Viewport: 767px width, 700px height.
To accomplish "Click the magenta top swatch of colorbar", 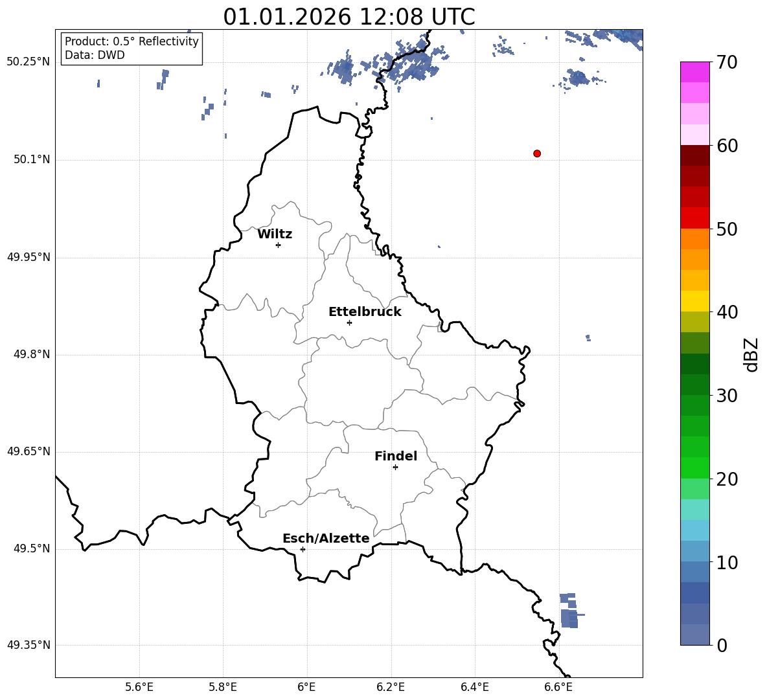I will 694,72.
